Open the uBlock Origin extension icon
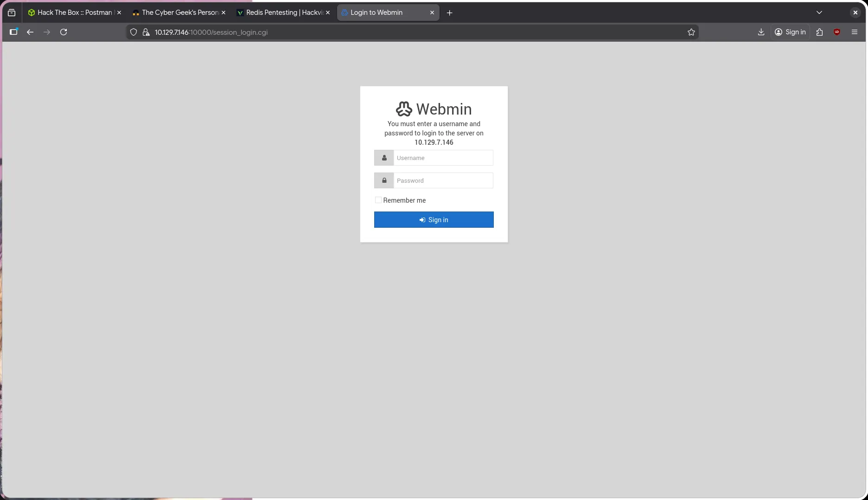868x500 pixels. point(837,32)
